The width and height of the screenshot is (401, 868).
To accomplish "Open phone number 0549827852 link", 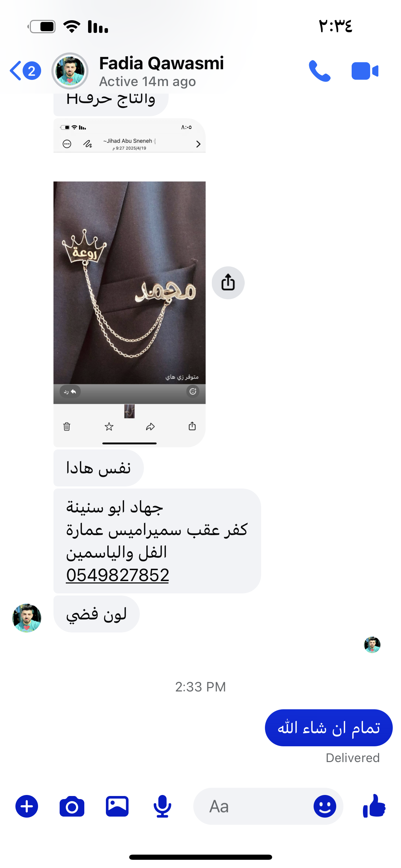I will click(x=118, y=575).
